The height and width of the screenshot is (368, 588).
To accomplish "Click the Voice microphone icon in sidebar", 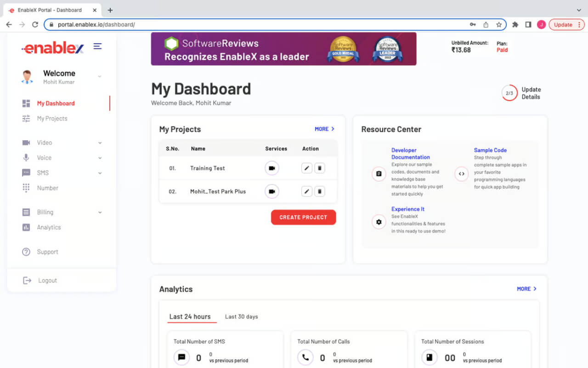I will 26,158.
